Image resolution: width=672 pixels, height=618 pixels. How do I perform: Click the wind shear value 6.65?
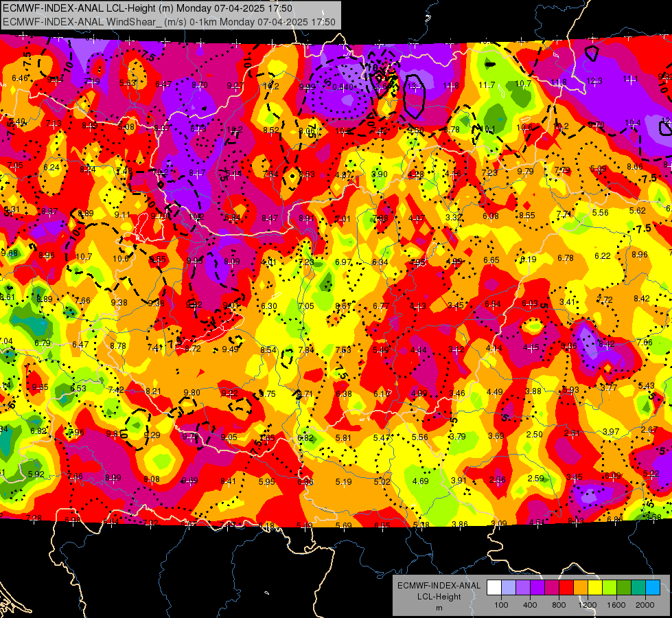click(x=491, y=260)
